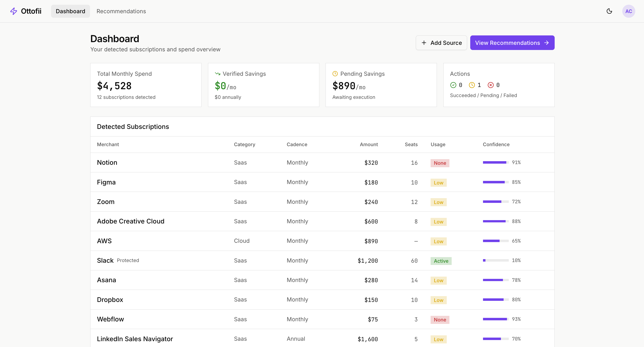
Task: Open the Slack subscription row
Action: click(105, 260)
